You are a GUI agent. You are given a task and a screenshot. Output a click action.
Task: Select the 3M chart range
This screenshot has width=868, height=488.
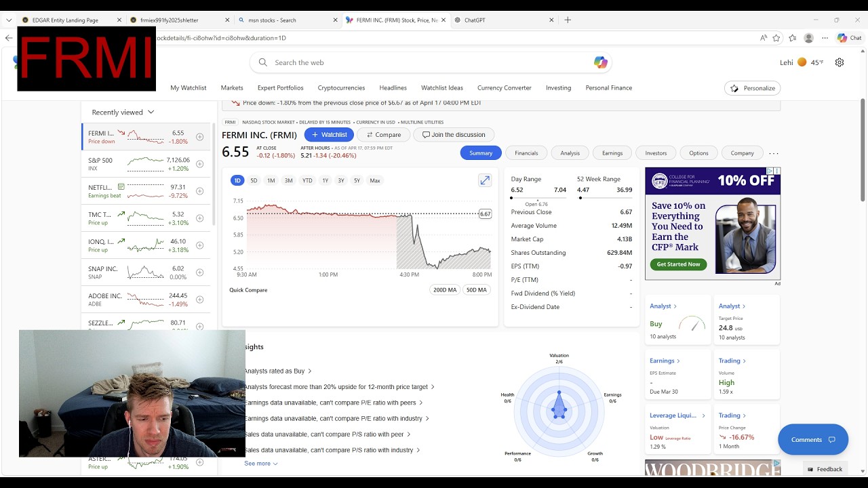(288, 180)
